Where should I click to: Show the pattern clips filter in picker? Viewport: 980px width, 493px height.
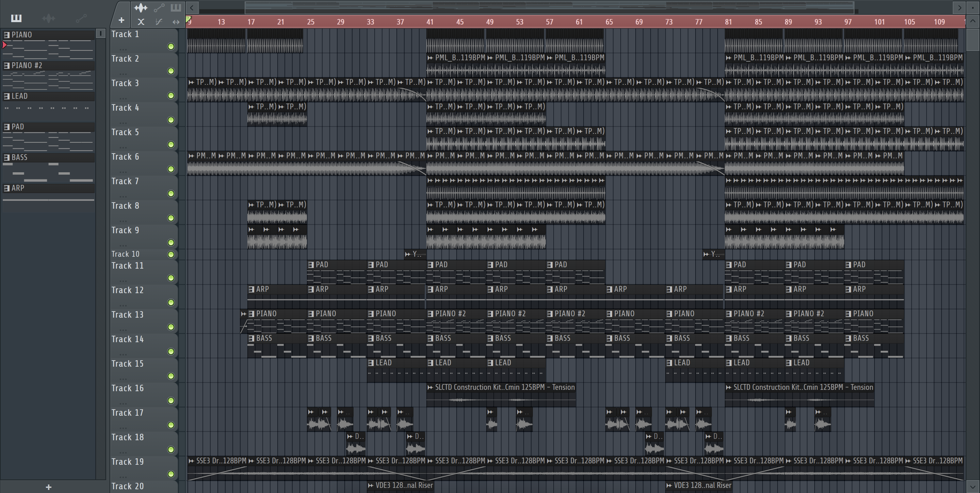(x=16, y=18)
